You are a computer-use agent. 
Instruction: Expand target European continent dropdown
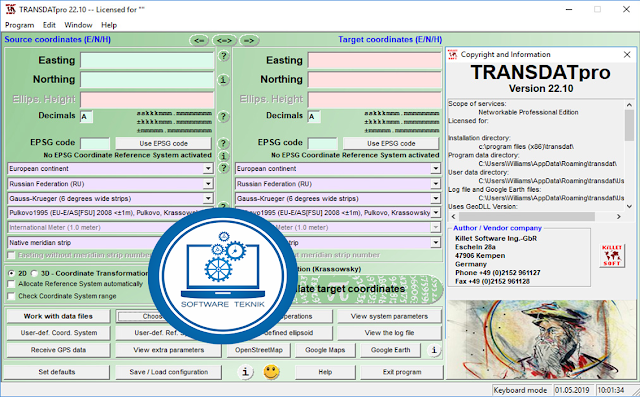click(436, 169)
